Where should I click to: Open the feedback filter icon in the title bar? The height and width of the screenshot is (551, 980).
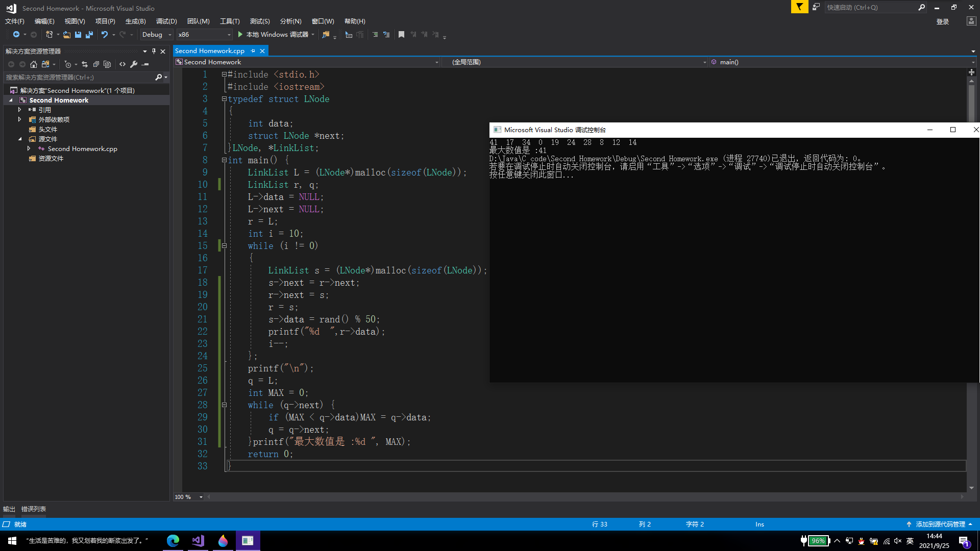(x=799, y=7)
